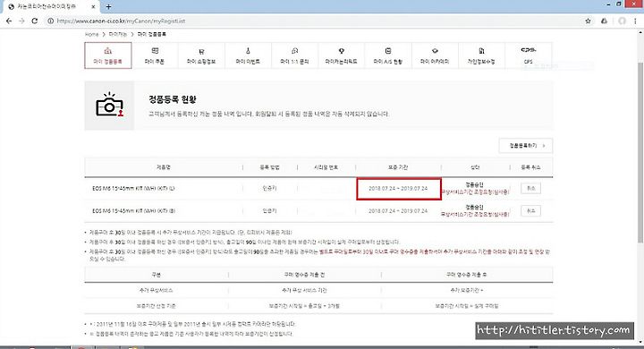Image resolution: width=644 pixels, height=349 pixels.
Task: Bookmark this page with the star
Action: 589,21
